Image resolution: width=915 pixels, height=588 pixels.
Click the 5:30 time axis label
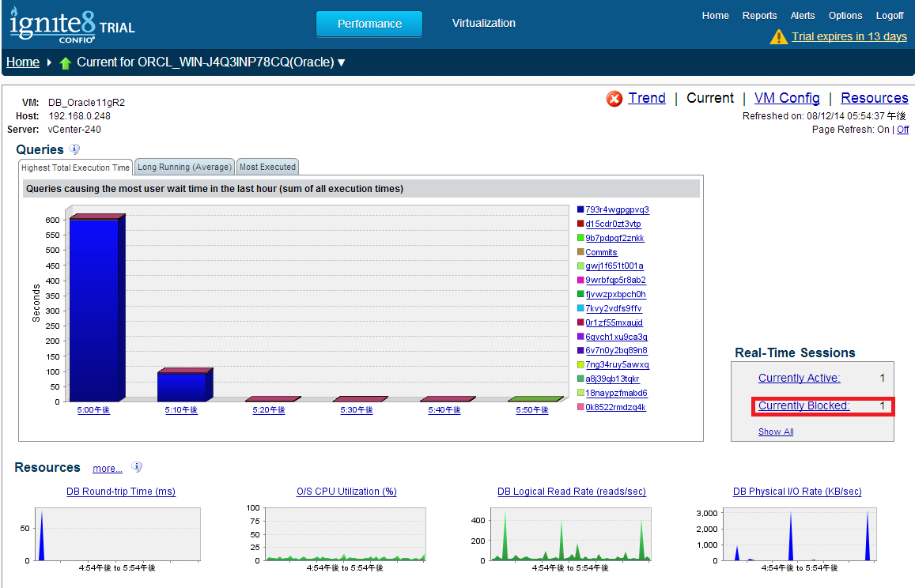pos(357,410)
